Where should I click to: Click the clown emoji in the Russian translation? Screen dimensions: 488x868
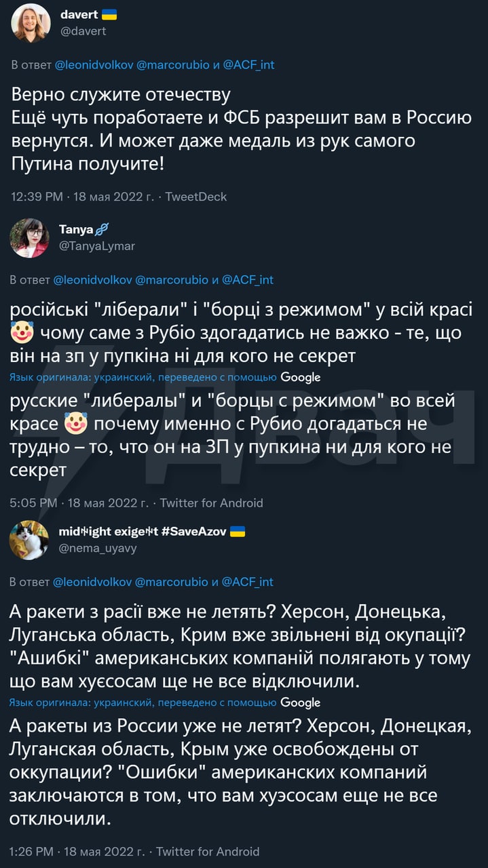click(x=75, y=425)
